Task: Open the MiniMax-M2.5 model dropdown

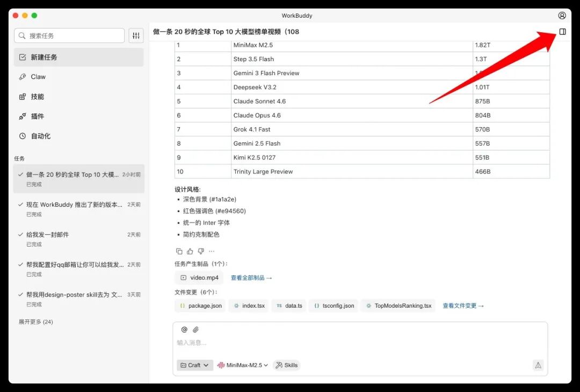Action: coord(243,365)
